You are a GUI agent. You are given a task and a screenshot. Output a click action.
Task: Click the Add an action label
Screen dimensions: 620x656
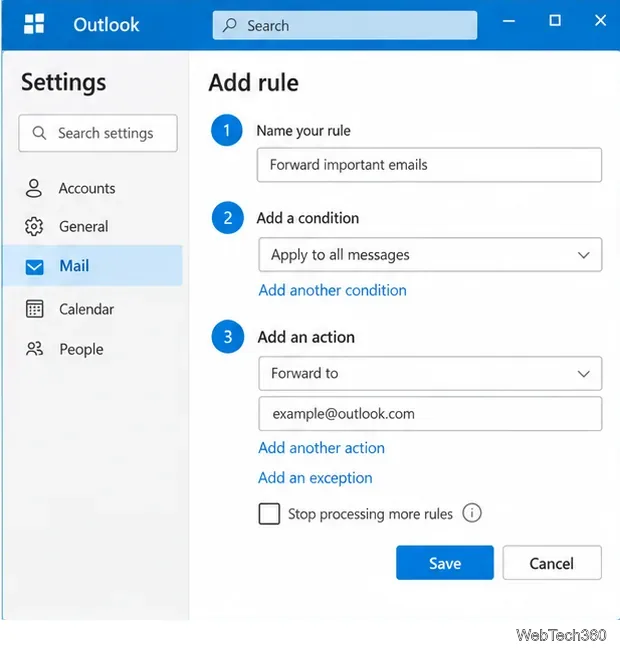[306, 337]
